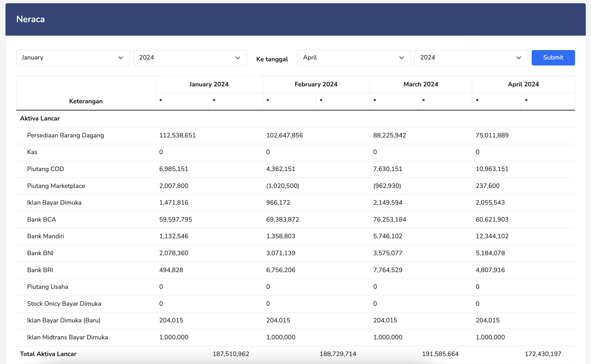The width and height of the screenshot is (591, 364).
Task: Click Bank BCA value 59,597,795
Action: (x=176, y=220)
